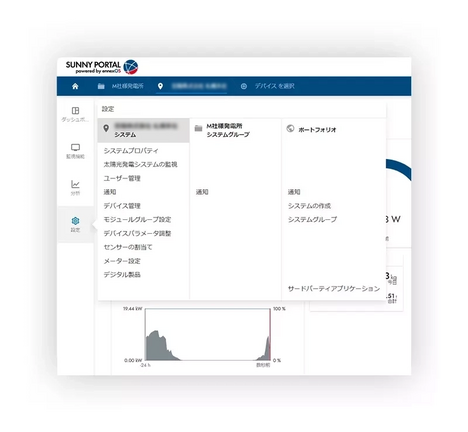Click the location pin icon in blue bar

coord(160,86)
